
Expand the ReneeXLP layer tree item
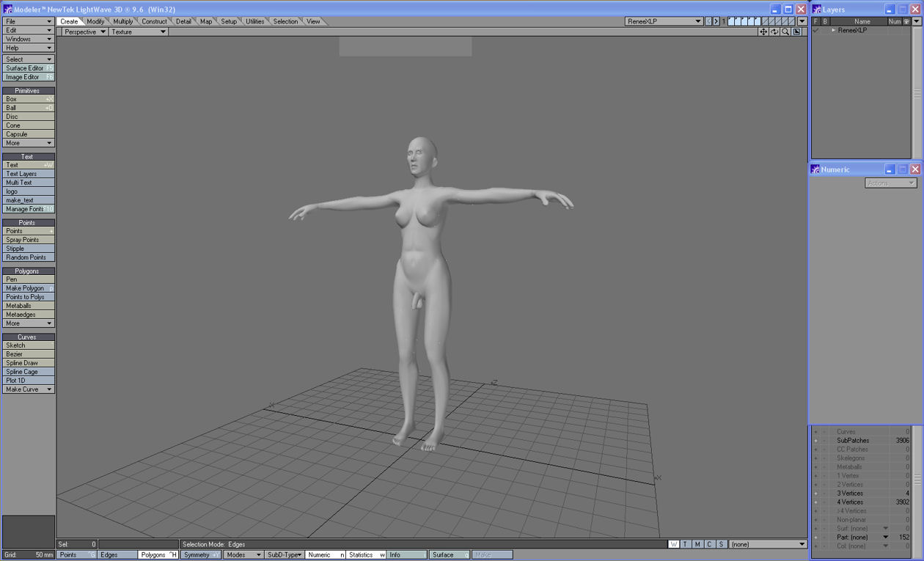[x=833, y=31]
